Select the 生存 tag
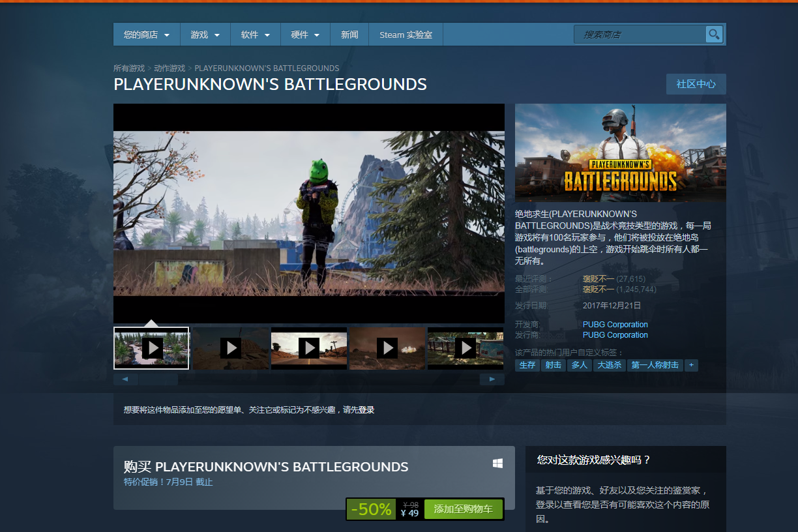 pos(527,365)
